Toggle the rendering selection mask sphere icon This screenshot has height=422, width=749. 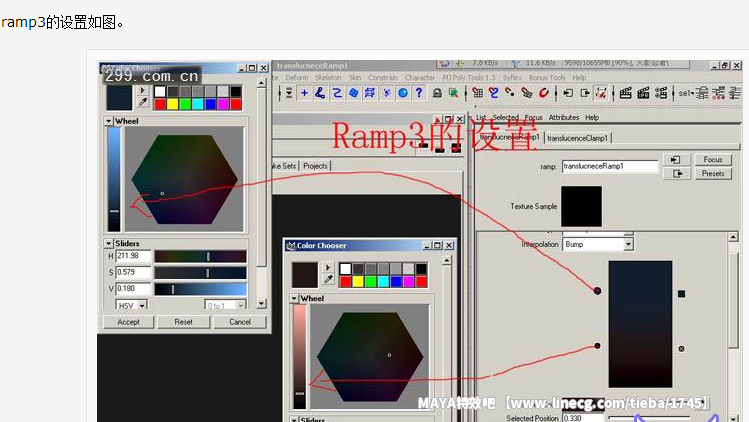(x=403, y=93)
